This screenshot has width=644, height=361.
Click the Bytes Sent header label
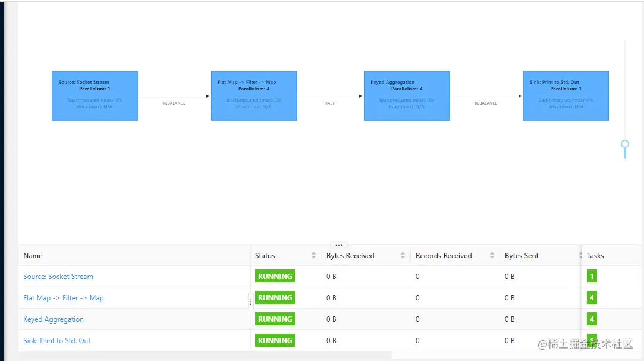pos(522,256)
